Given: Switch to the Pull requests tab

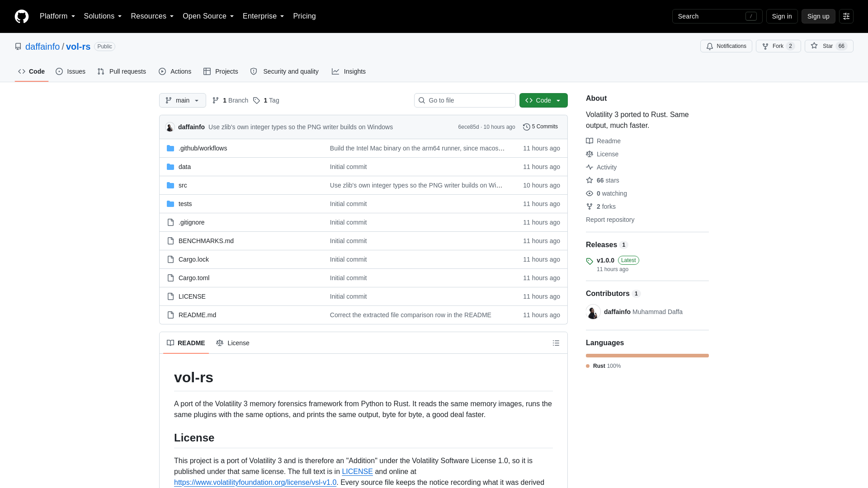Looking at the screenshot, I should pos(122,71).
